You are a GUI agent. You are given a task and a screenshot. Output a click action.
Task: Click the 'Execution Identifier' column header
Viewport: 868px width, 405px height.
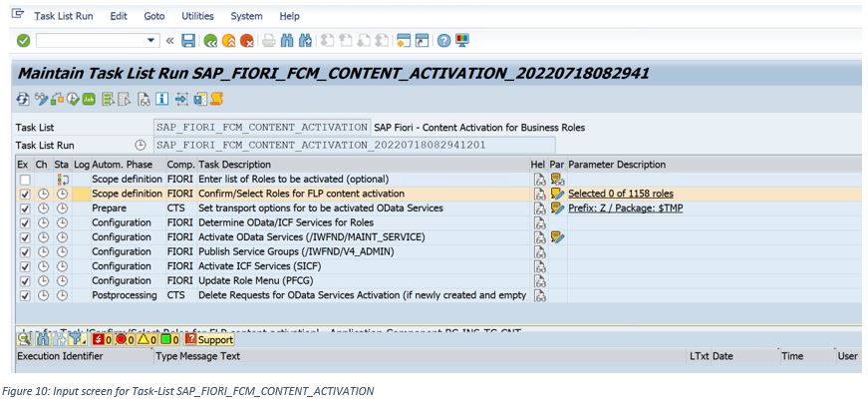(61, 356)
